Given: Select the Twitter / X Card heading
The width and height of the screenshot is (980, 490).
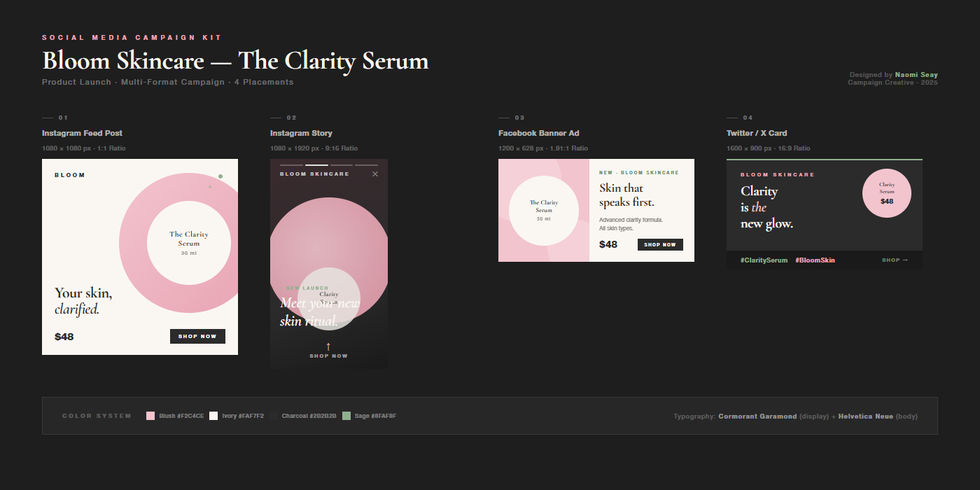Looking at the screenshot, I should tap(757, 133).
